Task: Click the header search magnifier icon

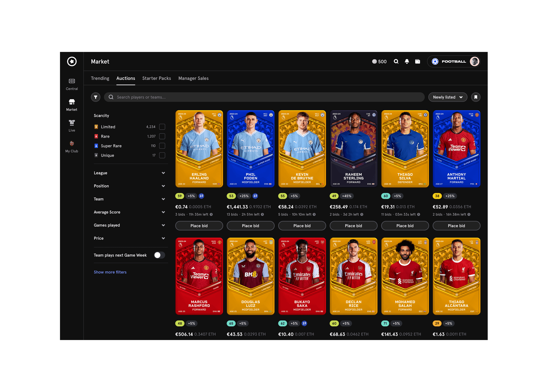Action: pyautogui.click(x=396, y=62)
